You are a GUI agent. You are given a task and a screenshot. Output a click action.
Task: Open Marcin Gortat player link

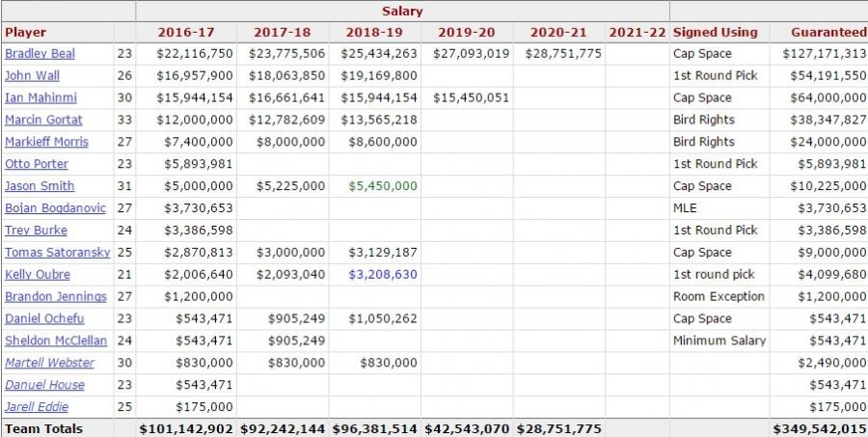click(43, 121)
